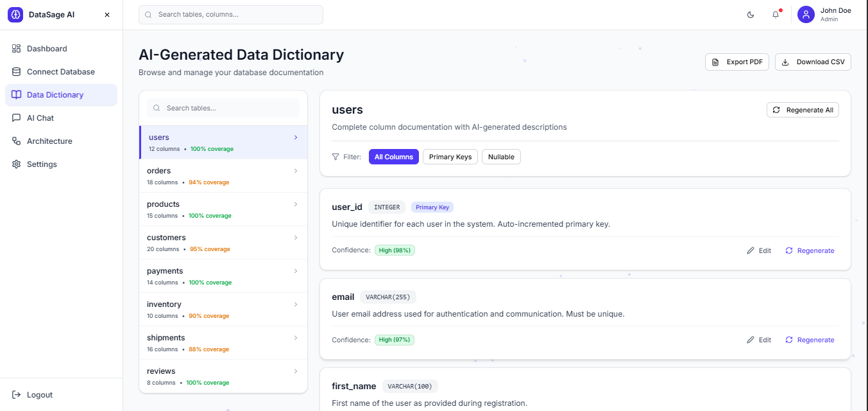Navigate to Architecture section
This screenshot has height=411, width=868.
61,141
